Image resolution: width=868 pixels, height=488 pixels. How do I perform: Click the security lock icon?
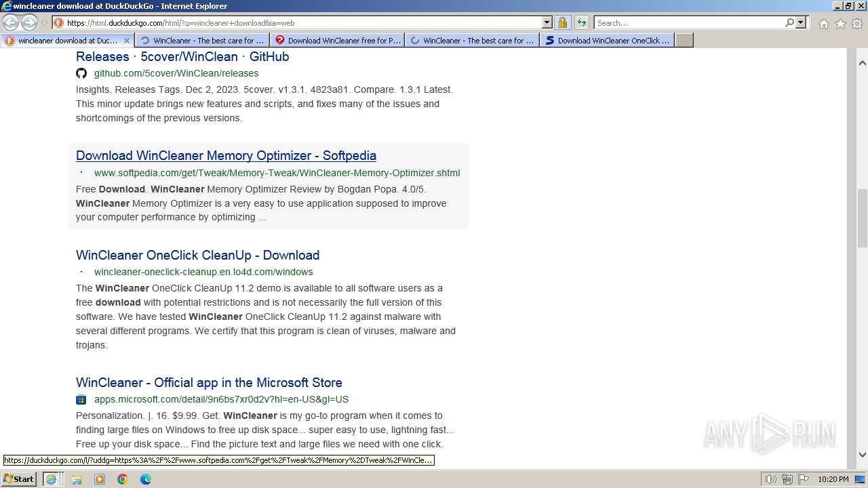562,23
